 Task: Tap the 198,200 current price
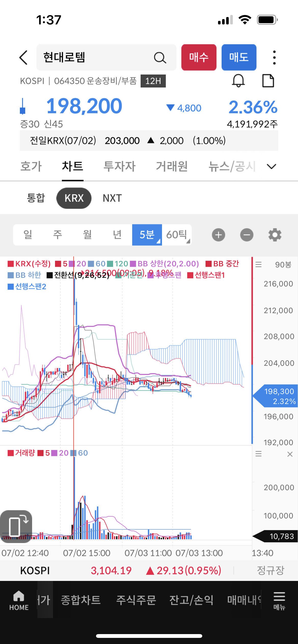pyautogui.click(x=84, y=106)
